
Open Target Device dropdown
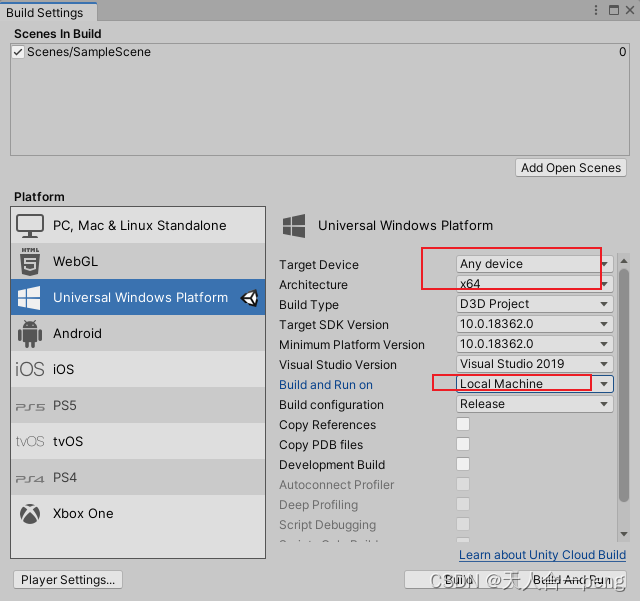click(x=535, y=264)
